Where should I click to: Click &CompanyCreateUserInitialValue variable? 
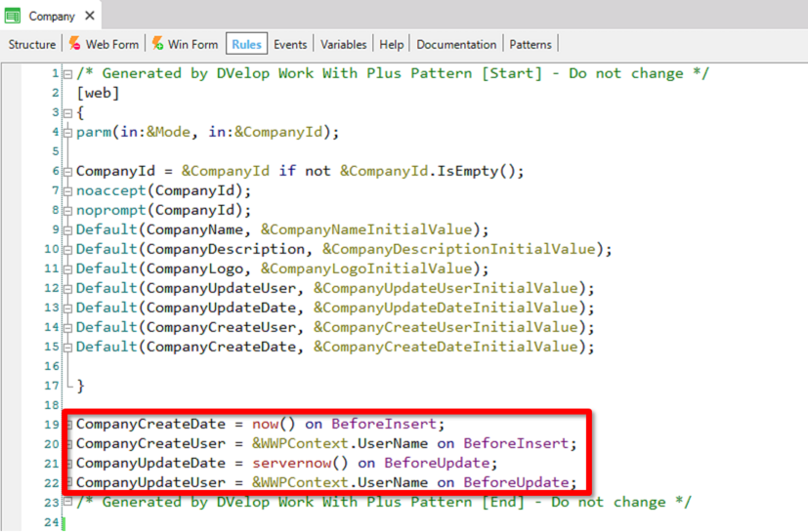(446, 328)
